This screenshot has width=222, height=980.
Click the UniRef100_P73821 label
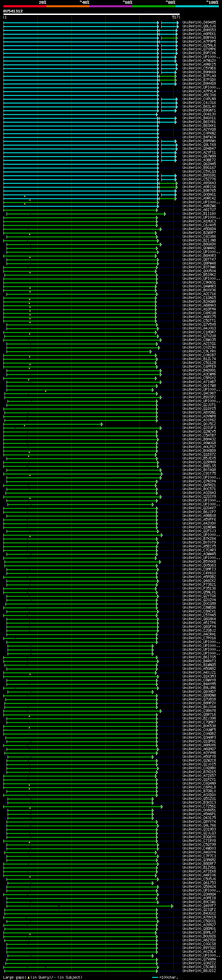(199, 584)
